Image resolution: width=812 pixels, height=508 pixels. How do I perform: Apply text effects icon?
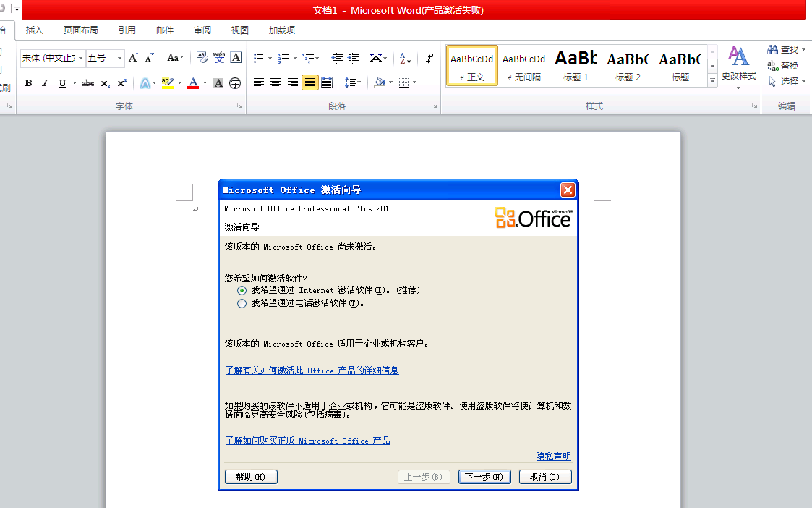pos(145,83)
